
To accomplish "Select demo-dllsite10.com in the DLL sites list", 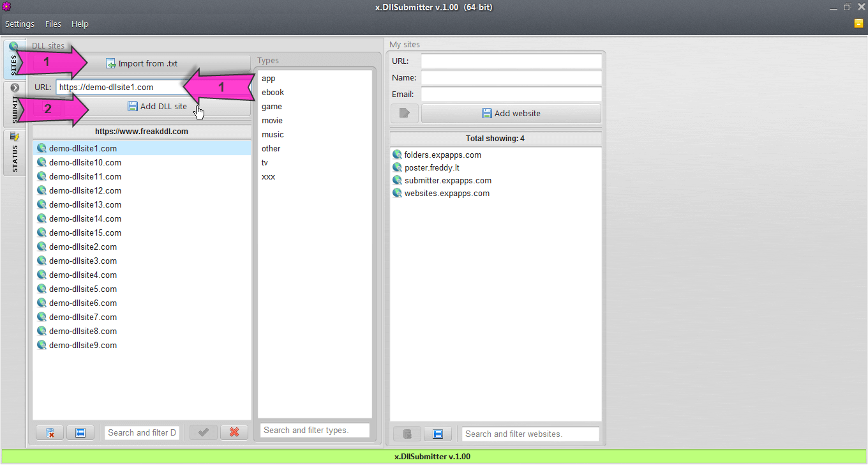I will click(x=85, y=162).
